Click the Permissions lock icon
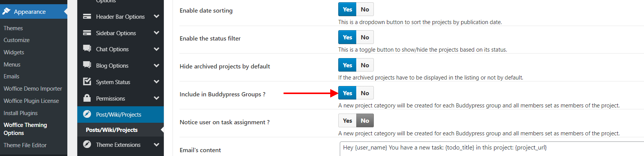 point(87,98)
